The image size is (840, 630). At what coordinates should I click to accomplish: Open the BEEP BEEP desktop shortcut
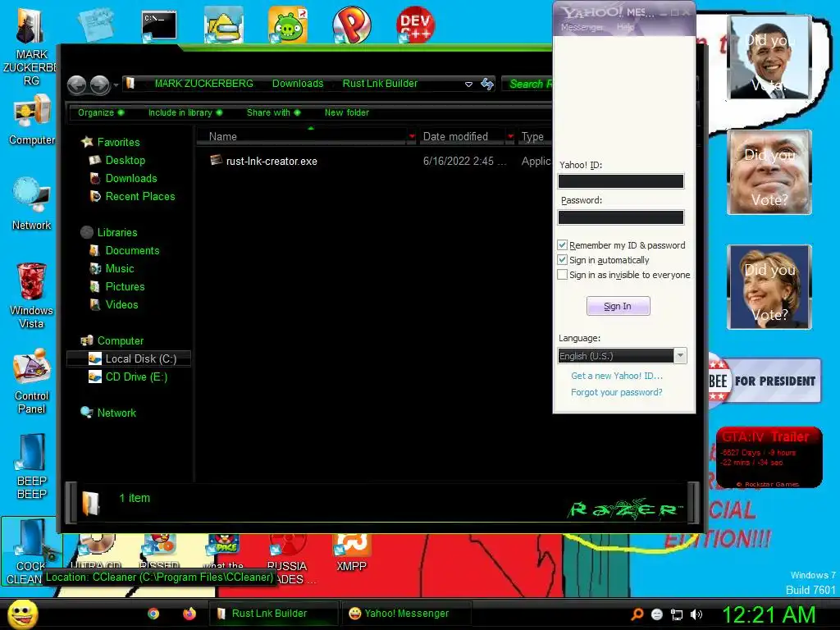click(32, 467)
